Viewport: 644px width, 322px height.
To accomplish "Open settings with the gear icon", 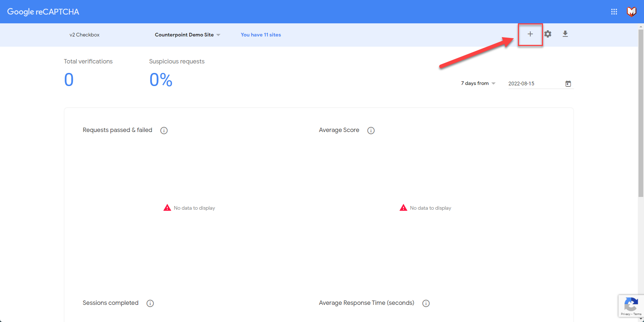I will pos(548,34).
